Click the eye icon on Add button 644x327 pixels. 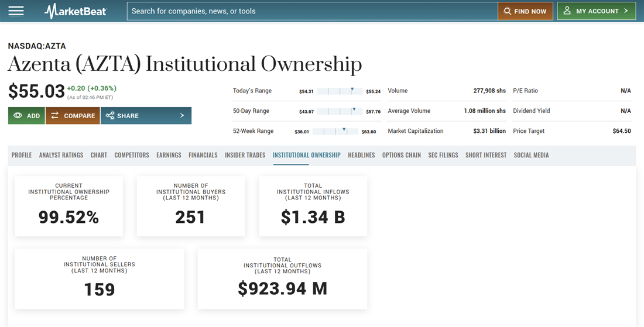[18, 116]
